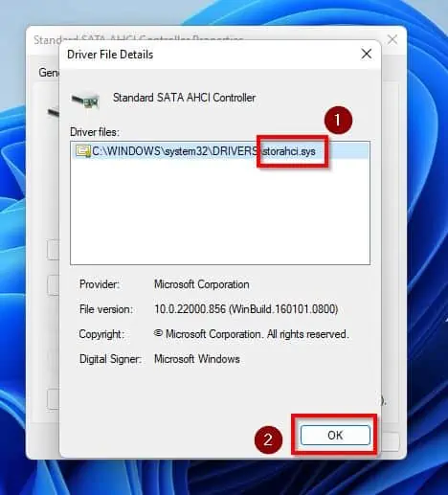Click the SATA controller device icon
The width and height of the screenshot is (448, 495).
coord(85,101)
